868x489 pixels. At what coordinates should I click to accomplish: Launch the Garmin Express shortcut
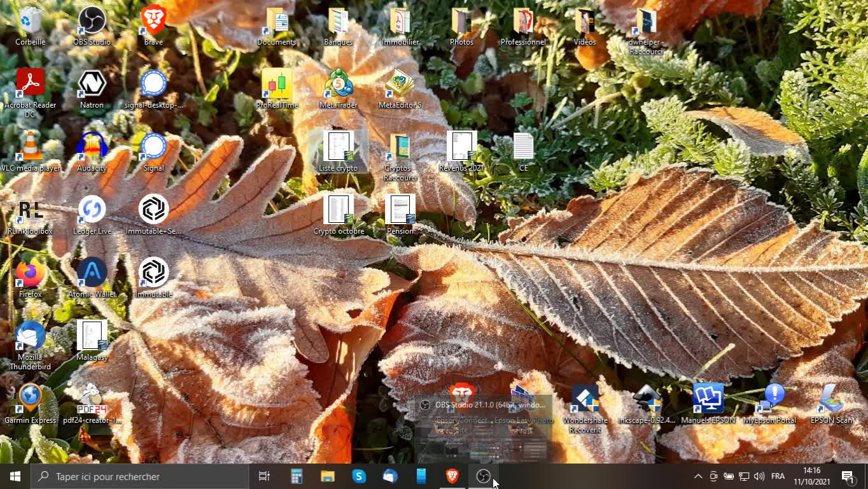(30, 404)
